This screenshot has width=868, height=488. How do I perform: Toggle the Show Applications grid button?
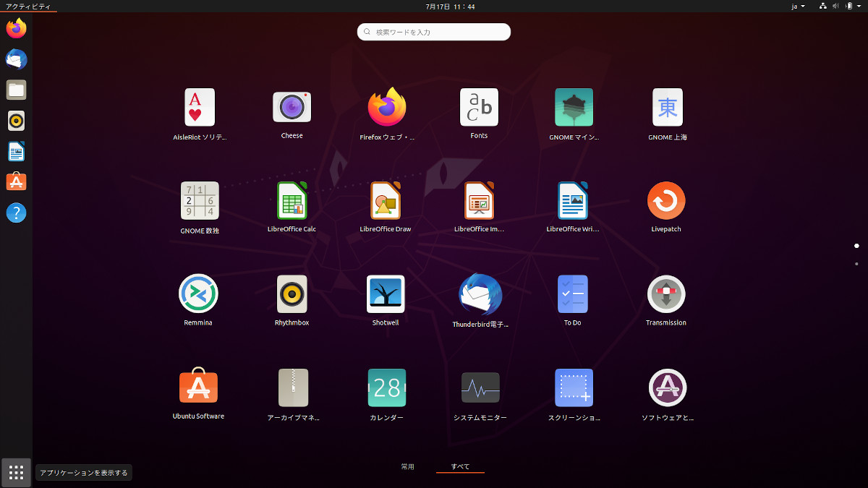16,472
